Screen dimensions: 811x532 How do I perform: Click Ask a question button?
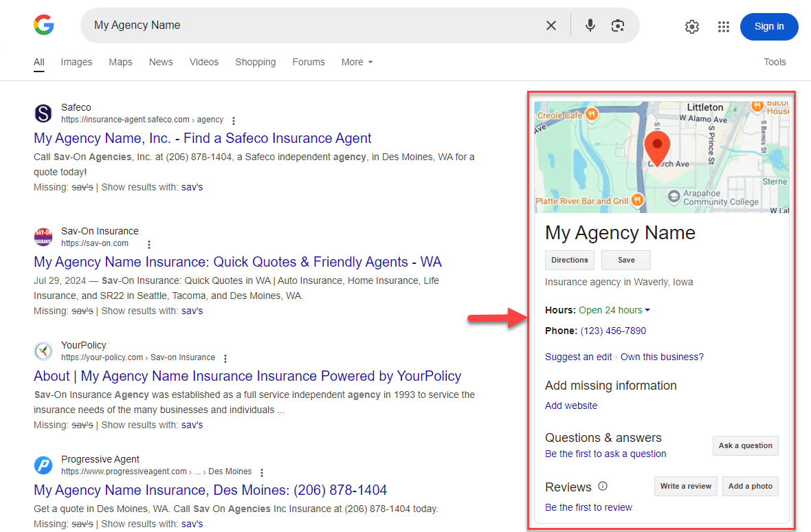pos(745,445)
